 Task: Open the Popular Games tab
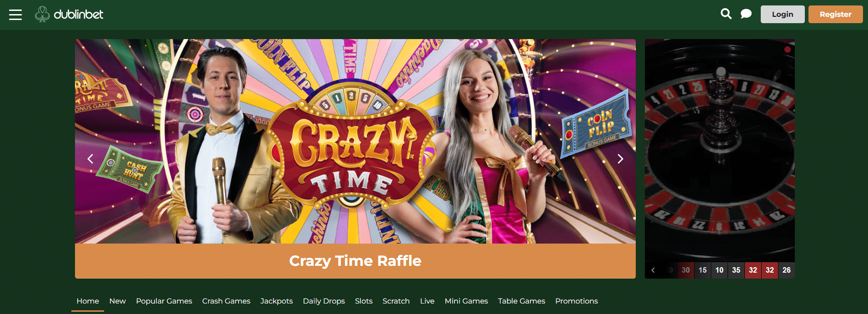(164, 301)
